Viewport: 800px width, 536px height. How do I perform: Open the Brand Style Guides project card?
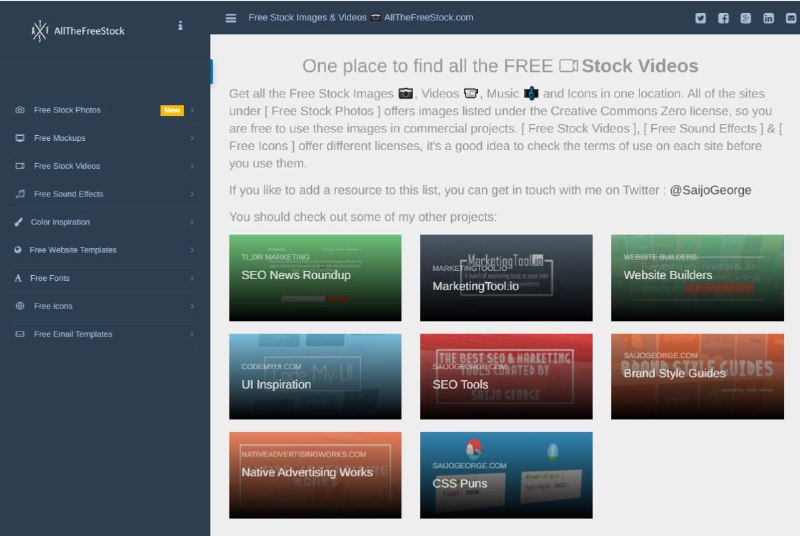[x=697, y=377]
